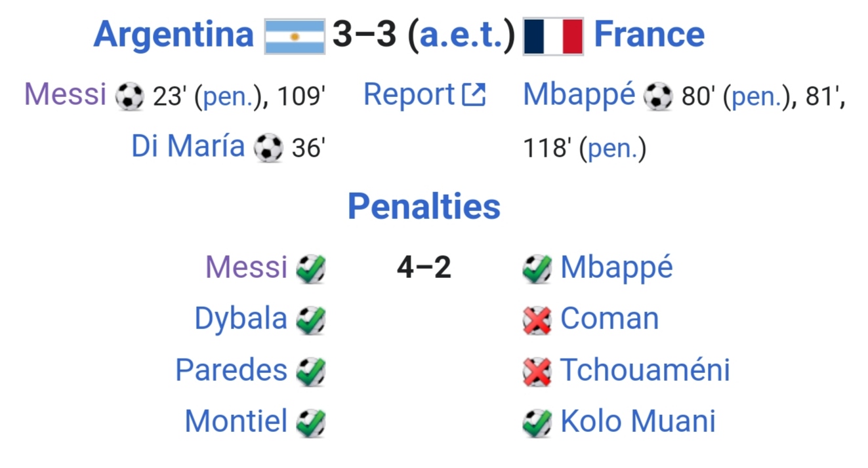Image resolution: width=868 pixels, height=468 pixels.
Task: Open the Kolo Muani player link
Action: tap(638, 421)
